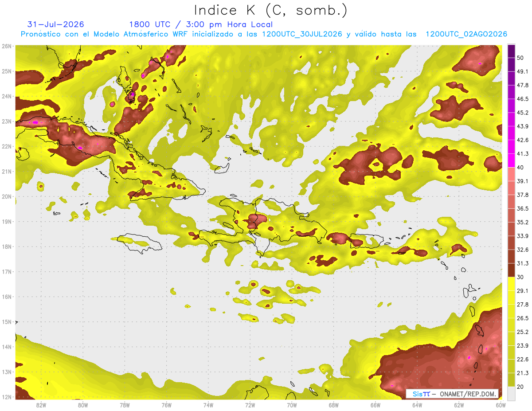
Task: Click the '26N' latitude axis label
Action: (7, 46)
